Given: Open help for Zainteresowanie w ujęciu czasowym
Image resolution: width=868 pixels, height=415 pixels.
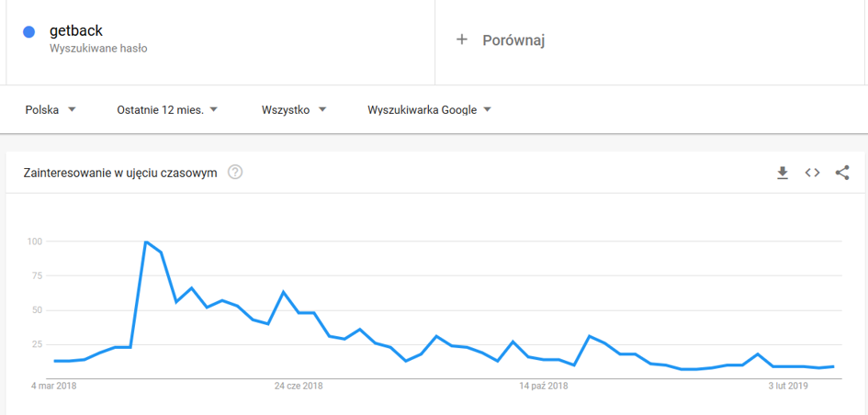Looking at the screenshot, I should (235, 173).
